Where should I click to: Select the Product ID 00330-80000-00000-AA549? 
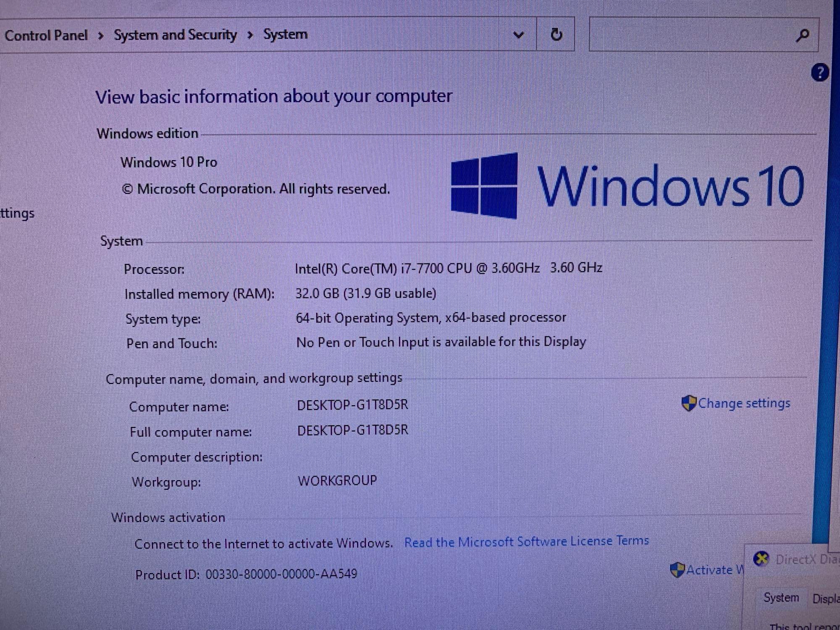click(246, 574)
